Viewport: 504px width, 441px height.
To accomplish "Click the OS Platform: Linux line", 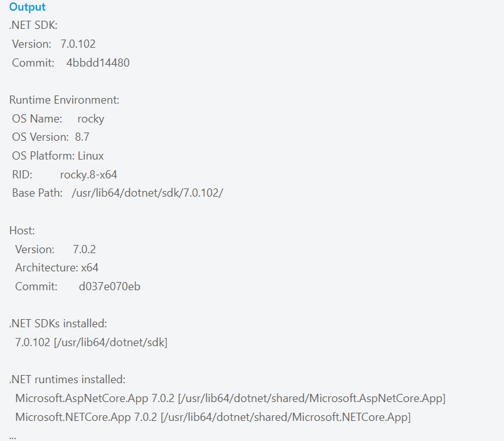I will [58, 156].
